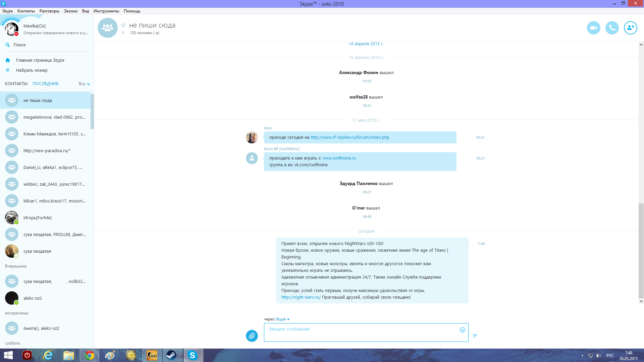Open Paint icon in the taskbar

point(110,355)
